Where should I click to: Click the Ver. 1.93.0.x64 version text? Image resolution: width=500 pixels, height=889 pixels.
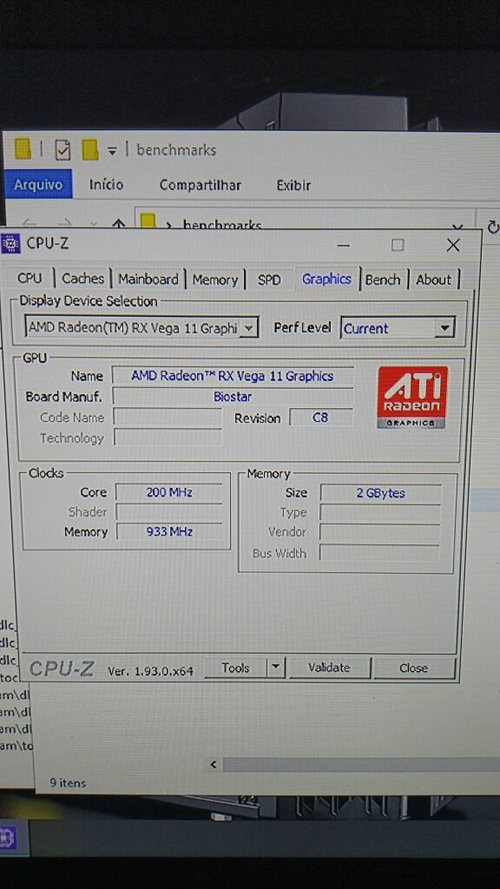(151, 671)
